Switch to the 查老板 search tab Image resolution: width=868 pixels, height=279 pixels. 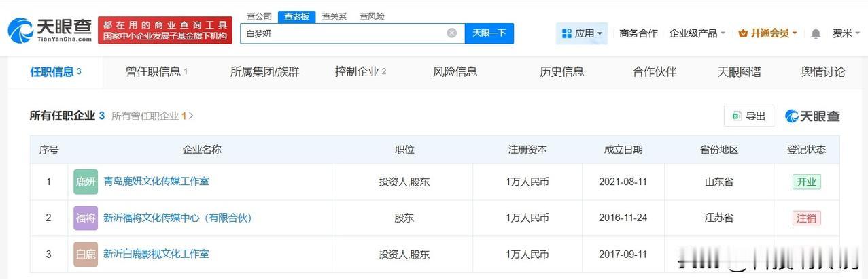(x=296, y=16)
